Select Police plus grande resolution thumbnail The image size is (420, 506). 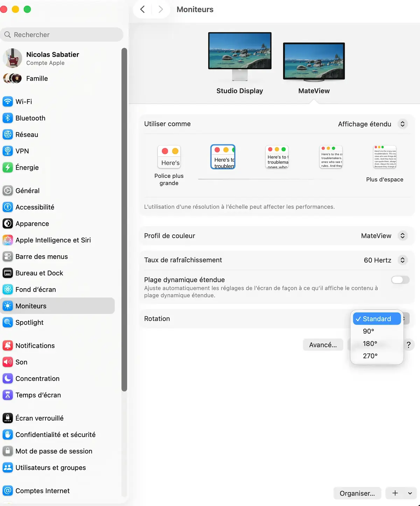pos(169,157)
